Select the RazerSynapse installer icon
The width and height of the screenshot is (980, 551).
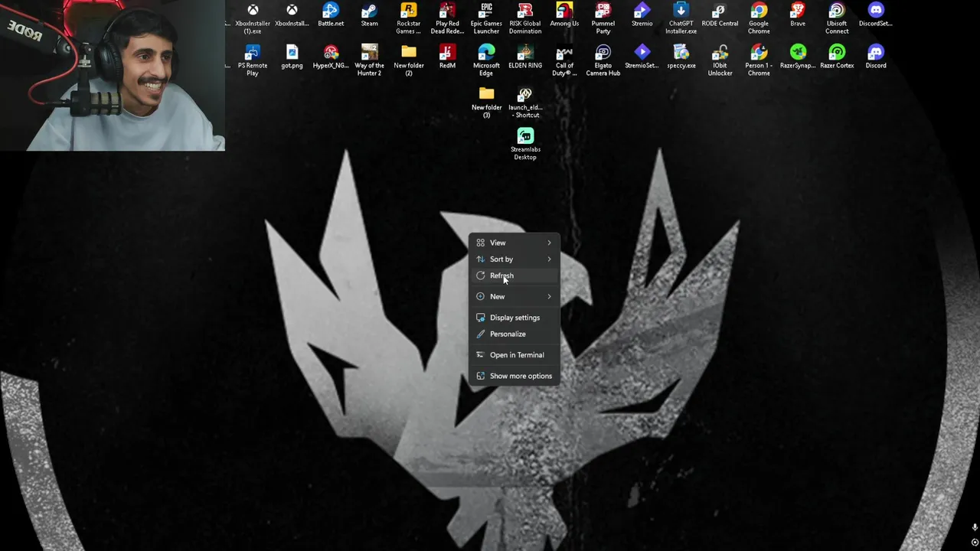pos(798,57)
